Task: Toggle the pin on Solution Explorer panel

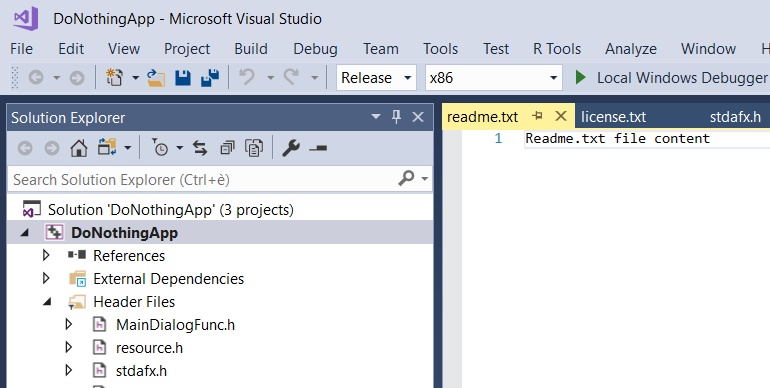Action: 396,117
